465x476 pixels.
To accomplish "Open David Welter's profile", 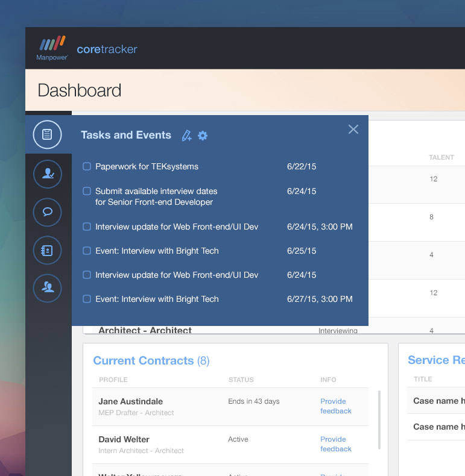I will click(124, 439).
